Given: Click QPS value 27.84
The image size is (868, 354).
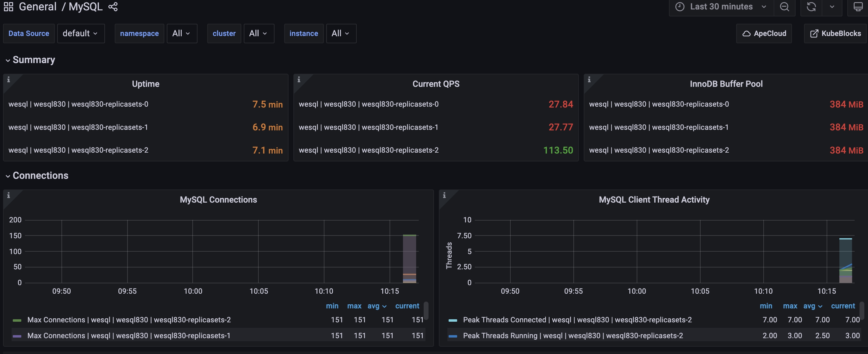Looking at the screenshot, I should (x=561, y=104).
